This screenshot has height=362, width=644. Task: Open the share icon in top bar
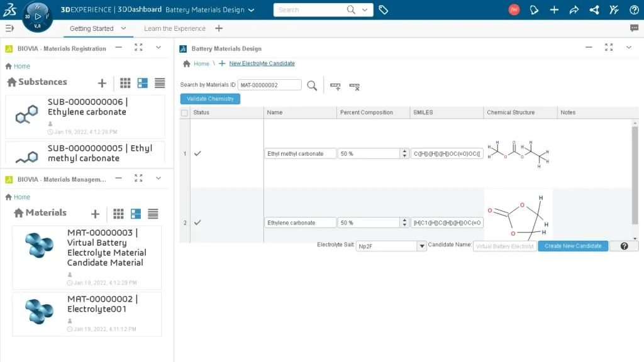click(x=574, y=10)
